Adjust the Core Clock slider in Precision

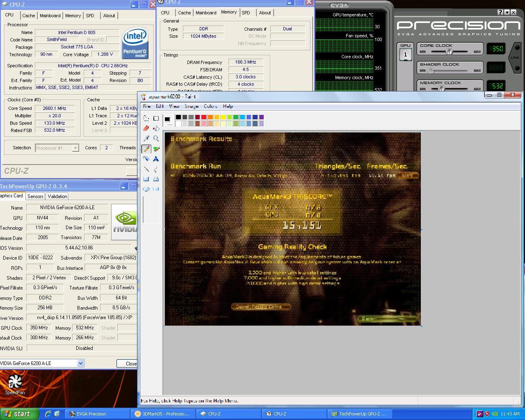[x=449, y=52]
